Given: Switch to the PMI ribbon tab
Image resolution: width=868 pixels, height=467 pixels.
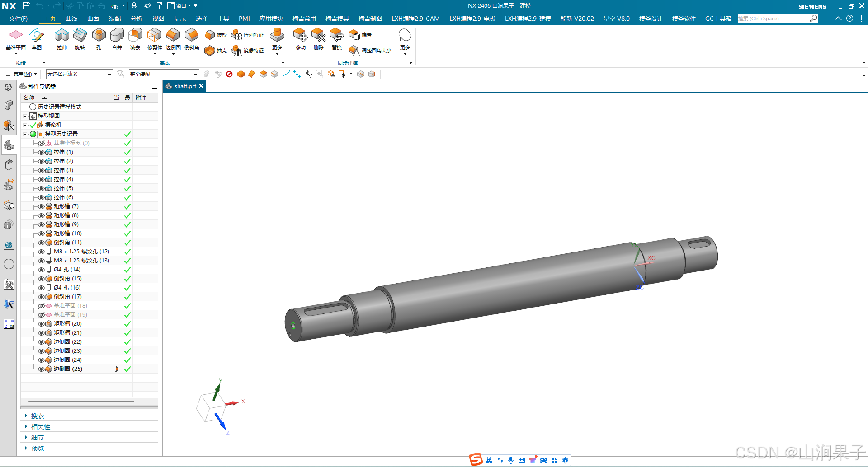Looking at the screenshot, I should (244, 19).
